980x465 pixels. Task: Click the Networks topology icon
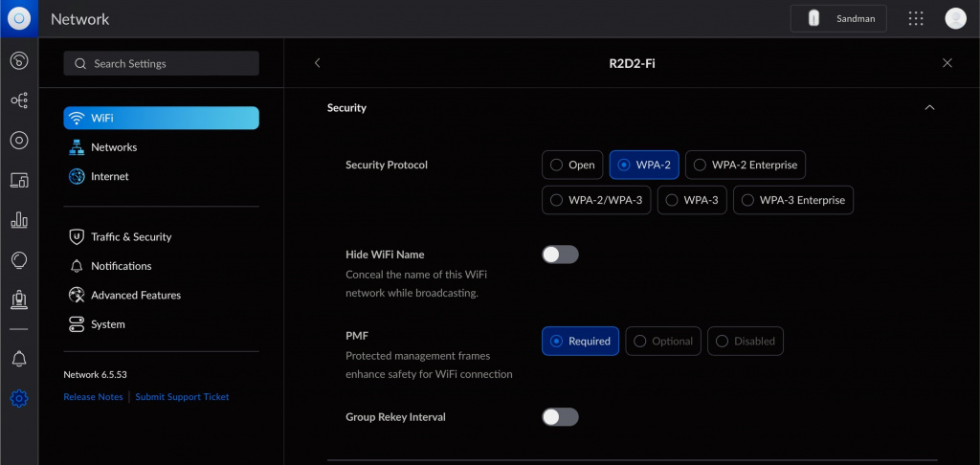pyautogui.click(x=77, y=147)
